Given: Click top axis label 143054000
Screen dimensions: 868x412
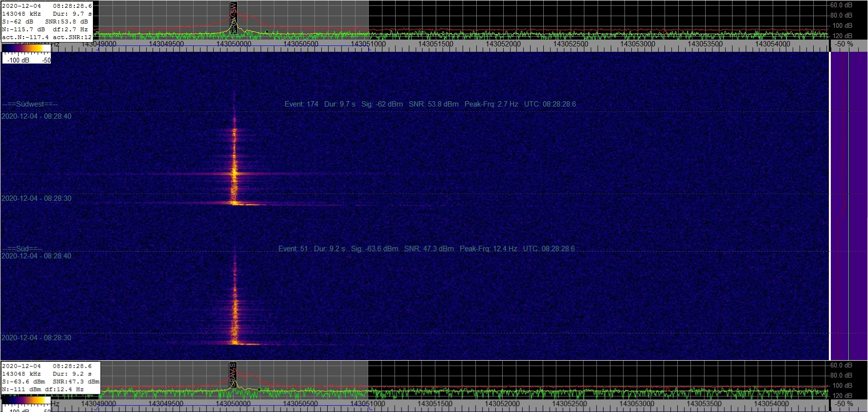Looking at the screenshot, I should [x=773, y=44].
